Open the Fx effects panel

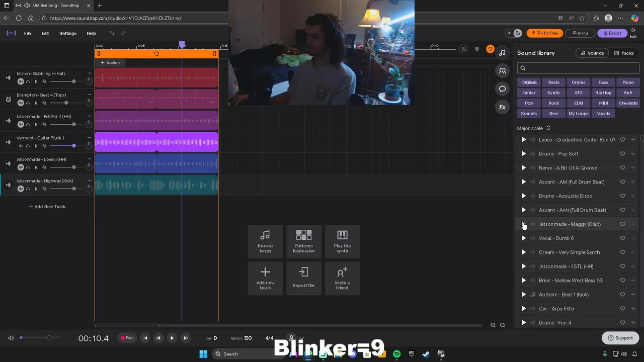tap(502, 107)
